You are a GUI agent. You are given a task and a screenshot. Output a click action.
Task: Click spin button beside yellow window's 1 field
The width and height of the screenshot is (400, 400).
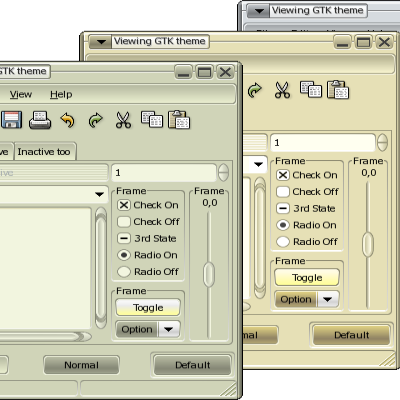[x=382, y=143]
